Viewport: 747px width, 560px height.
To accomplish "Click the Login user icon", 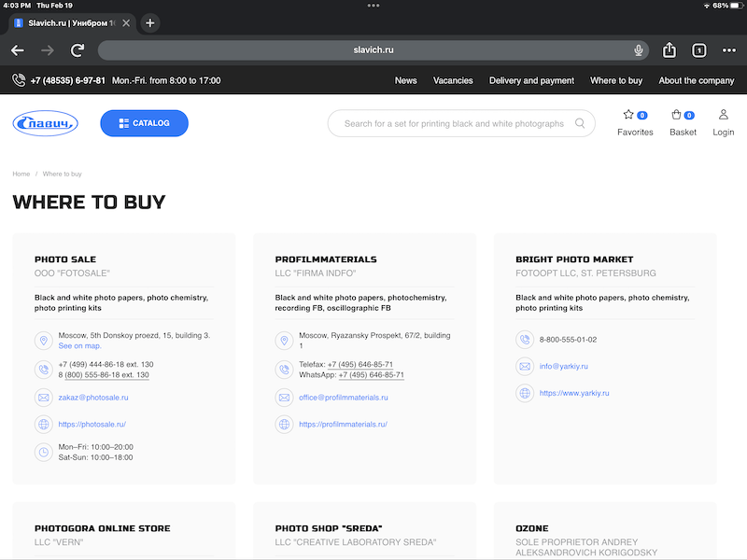I will pos(723,115).
